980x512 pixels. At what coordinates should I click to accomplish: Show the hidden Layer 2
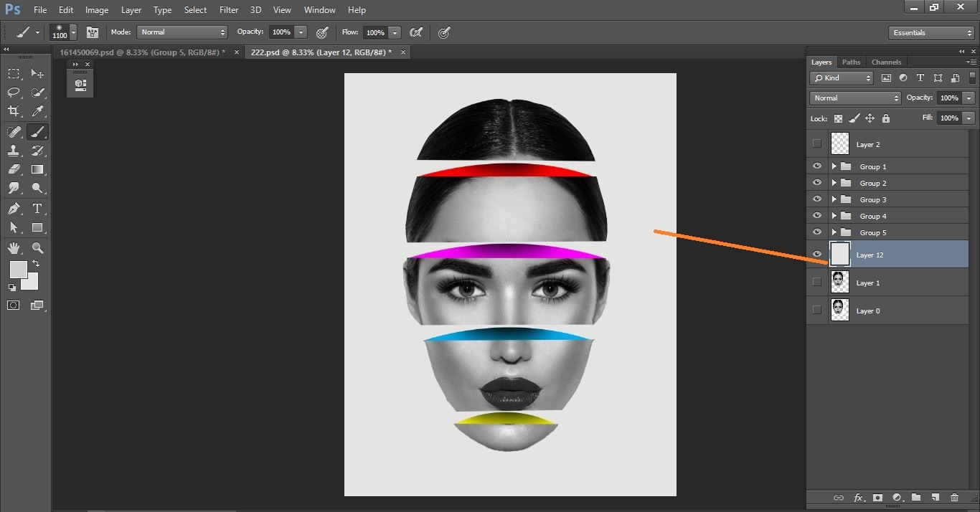click(x=816, y=143)
